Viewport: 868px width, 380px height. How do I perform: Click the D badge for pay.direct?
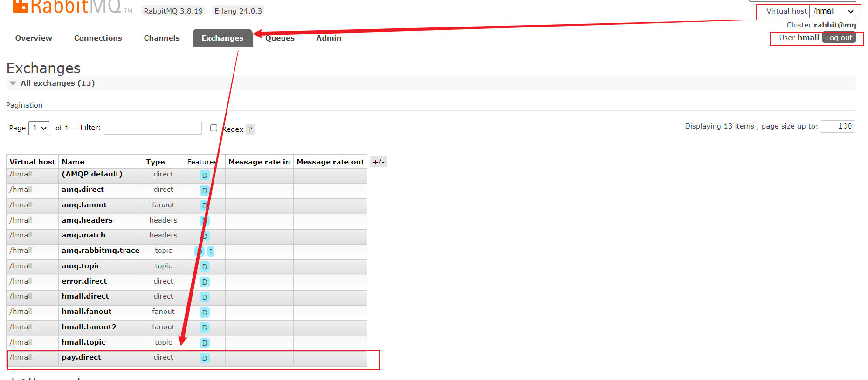(205, 358)
